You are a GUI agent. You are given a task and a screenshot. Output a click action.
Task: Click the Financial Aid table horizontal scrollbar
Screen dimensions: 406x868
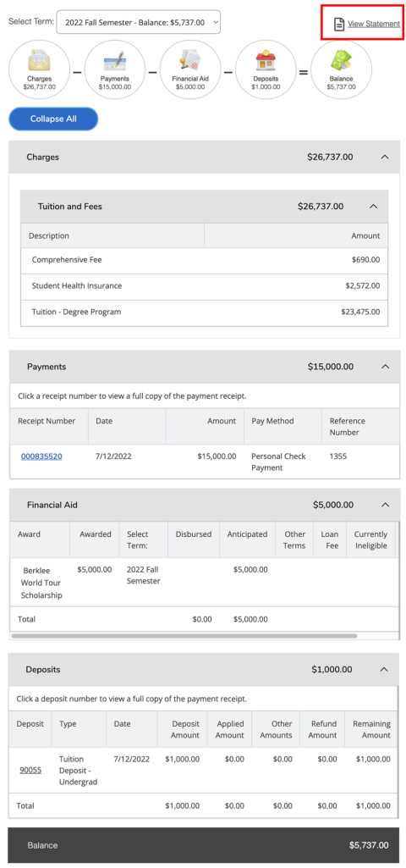click(x=184, y=636)
